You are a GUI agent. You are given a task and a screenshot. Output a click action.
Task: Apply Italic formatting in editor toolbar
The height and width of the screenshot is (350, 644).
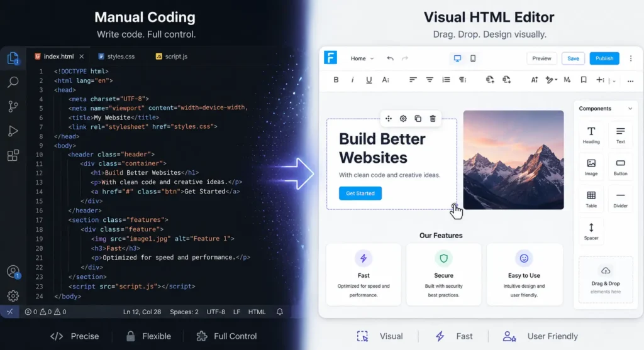(x=352, y=80)
